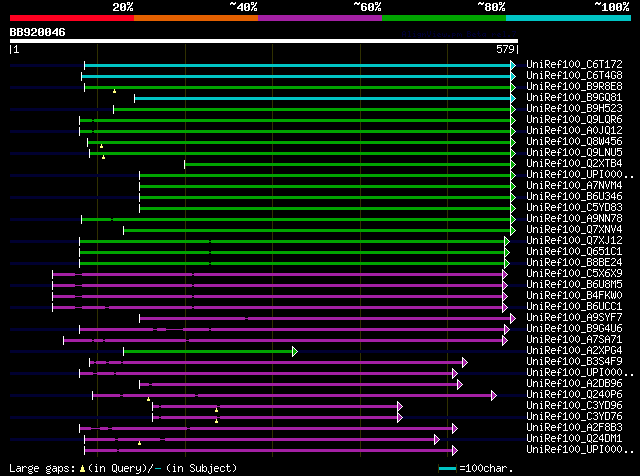Select the UniRef100_B9G4U6 label

click(x=574, y=329)
